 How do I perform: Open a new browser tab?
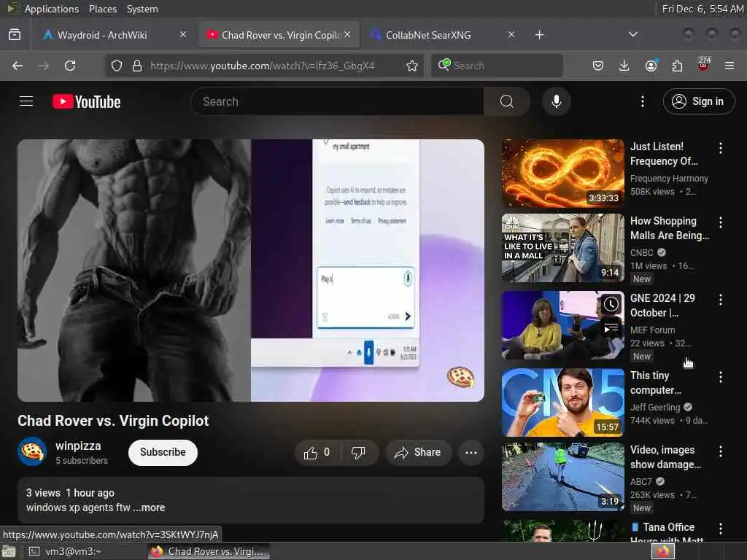(539, 35)
